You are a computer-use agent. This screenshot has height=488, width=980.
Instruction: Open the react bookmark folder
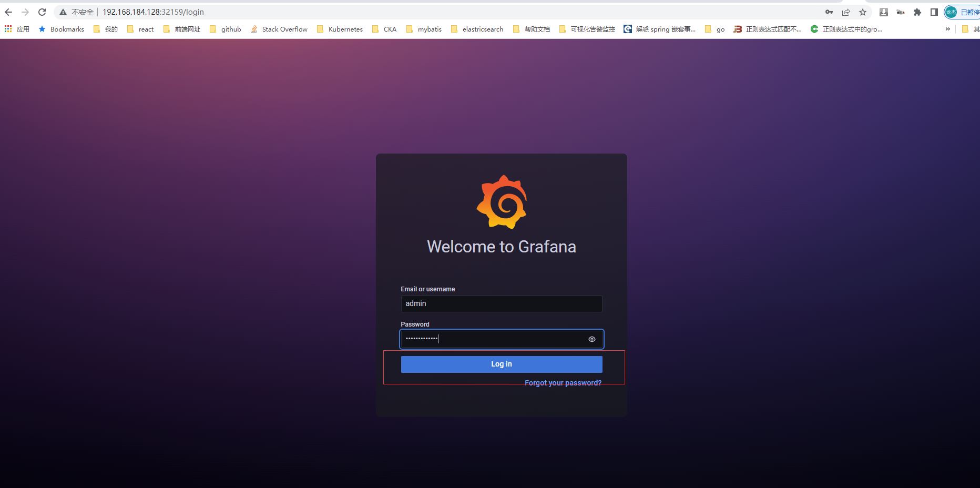[x=140, y=29]
